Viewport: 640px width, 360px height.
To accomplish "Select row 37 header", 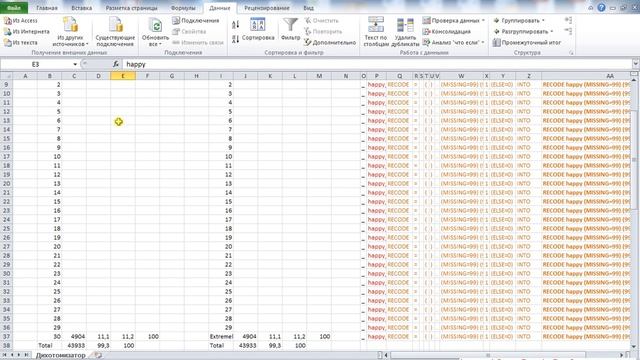I will point(6,336).
